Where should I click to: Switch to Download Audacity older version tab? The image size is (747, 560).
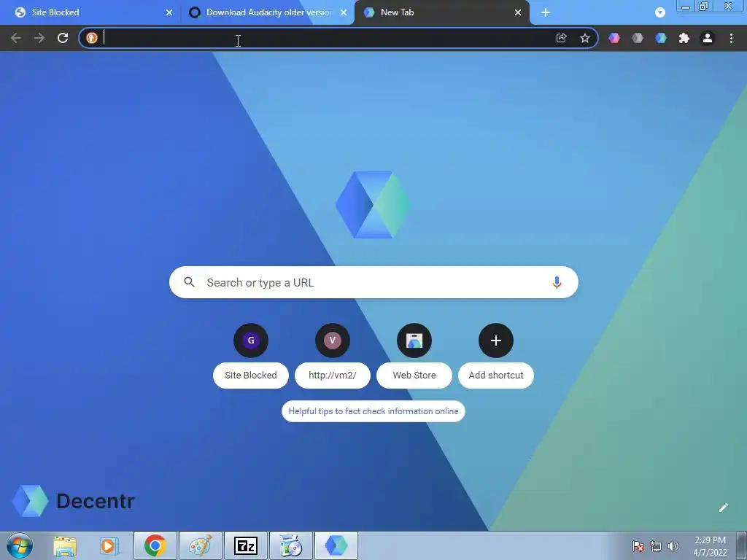coord(268,12)
